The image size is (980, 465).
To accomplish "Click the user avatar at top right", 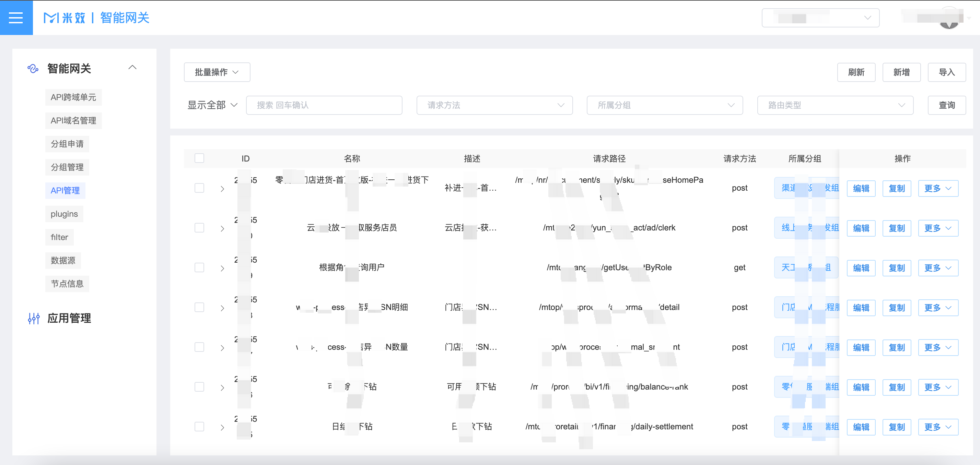I will (x=949, y=18).
